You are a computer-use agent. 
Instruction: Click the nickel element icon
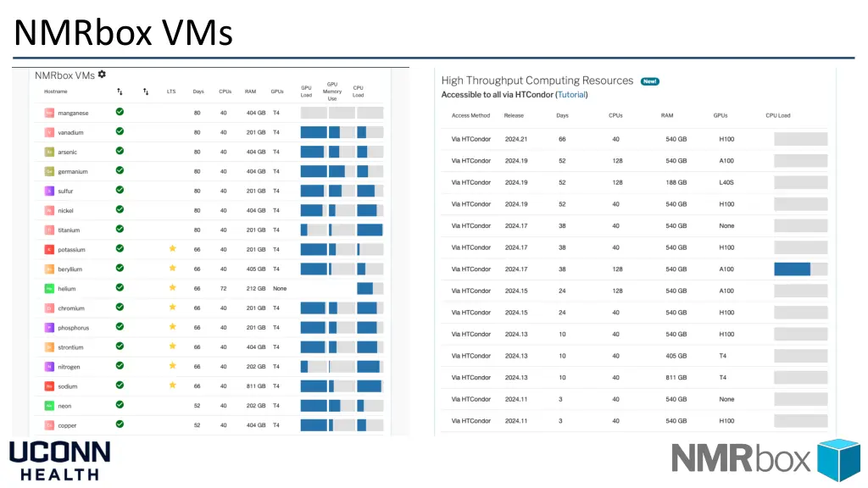(x=49, y=211)
